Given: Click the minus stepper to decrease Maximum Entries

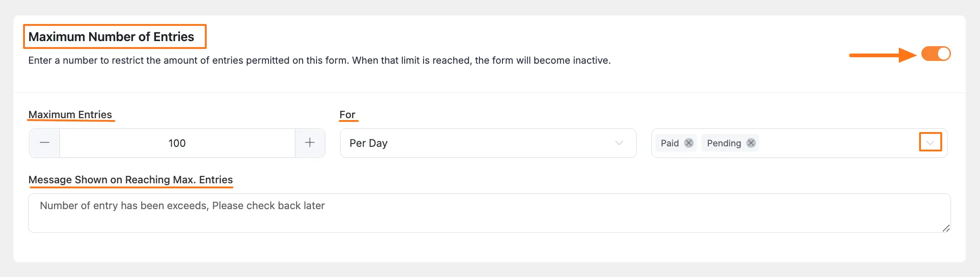Looking at the screenshot, I should [x=44, y=143].
